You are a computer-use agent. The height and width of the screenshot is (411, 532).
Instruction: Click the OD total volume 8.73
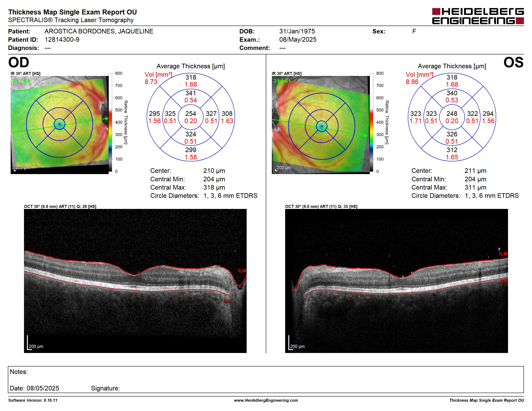[151, 82]
